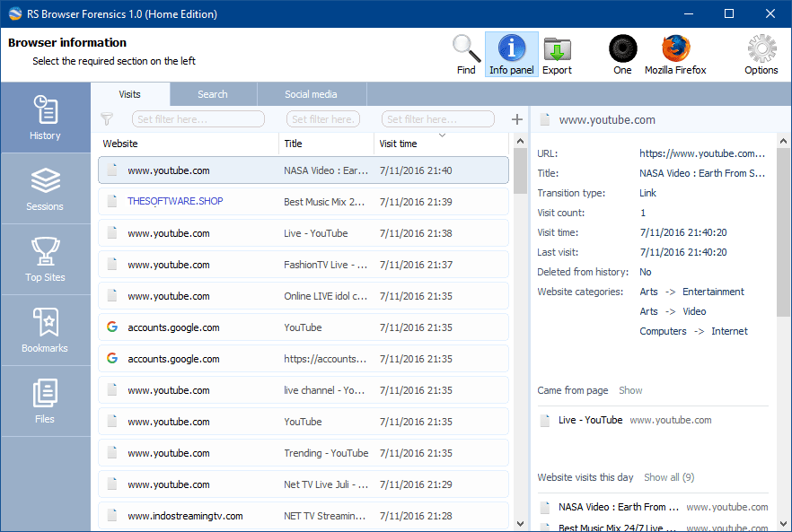Click the plus button to add a filter
Viewport: 792px width, 532px height.
(517, 118)
